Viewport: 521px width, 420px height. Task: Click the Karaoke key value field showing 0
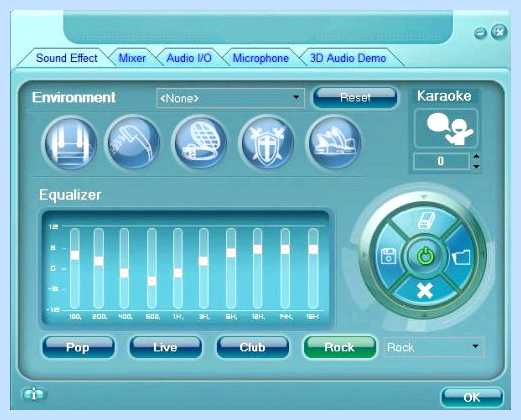coord(441,161)
